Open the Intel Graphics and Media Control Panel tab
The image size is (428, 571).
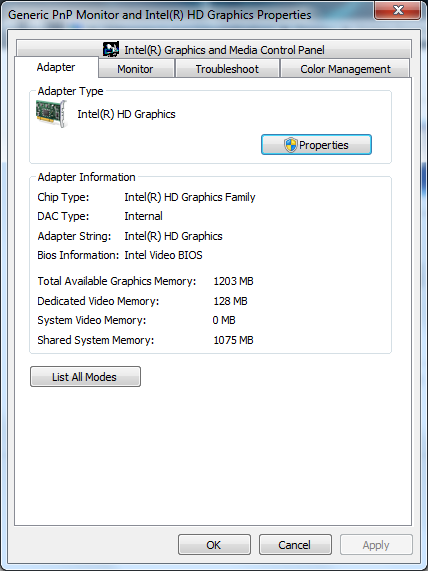click(214, 49)
